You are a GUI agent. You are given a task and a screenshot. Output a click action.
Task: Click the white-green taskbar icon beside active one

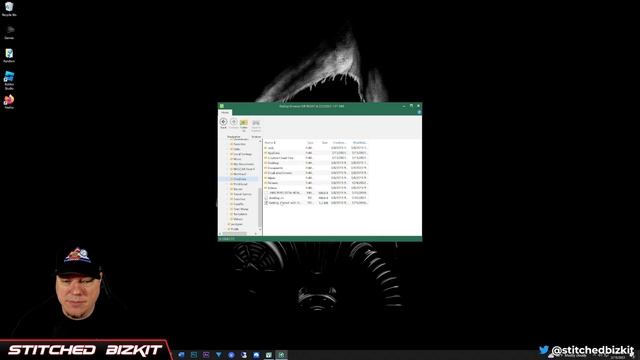click(269, 355)
